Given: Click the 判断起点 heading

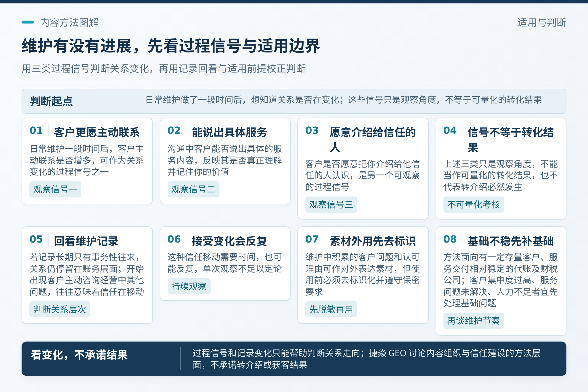Looking at the screenshot, I should coord(51,101).
